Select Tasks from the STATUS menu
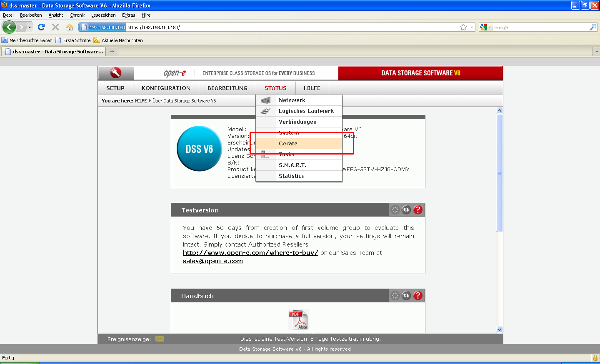 (299, 154)
